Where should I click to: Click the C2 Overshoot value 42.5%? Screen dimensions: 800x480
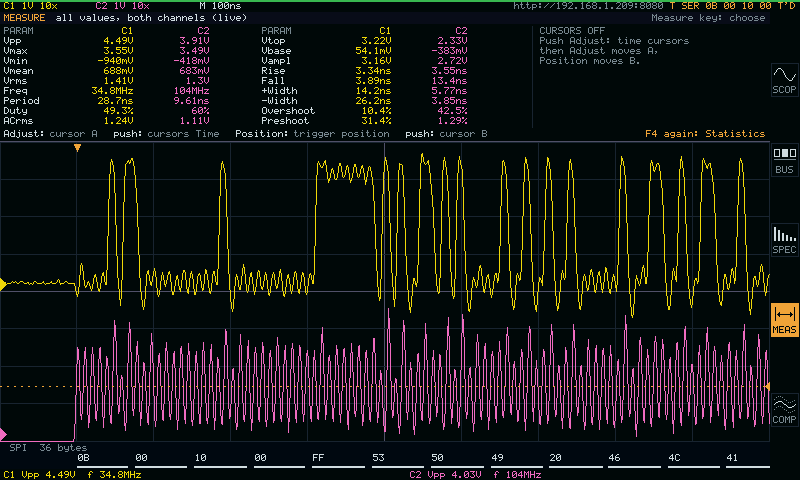coord(452,111)
